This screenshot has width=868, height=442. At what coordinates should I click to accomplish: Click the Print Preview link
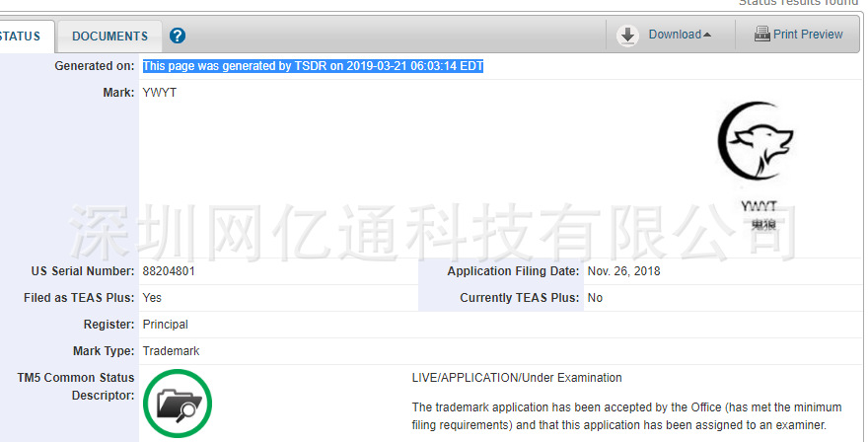(x=808, y=35)
